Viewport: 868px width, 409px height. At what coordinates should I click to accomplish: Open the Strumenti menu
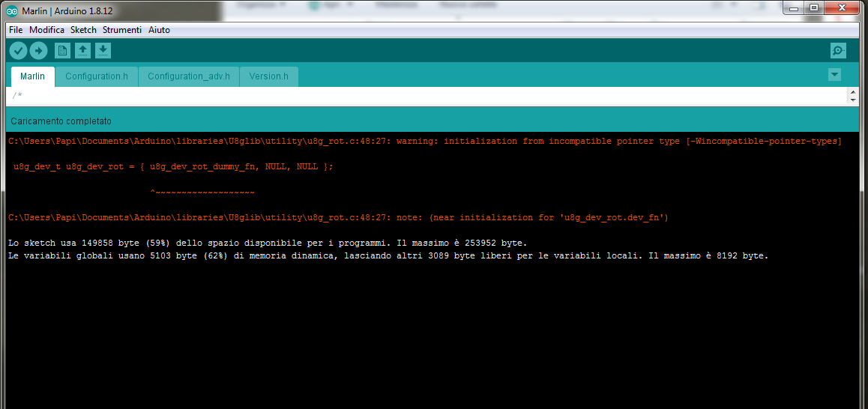coord(121,30)
